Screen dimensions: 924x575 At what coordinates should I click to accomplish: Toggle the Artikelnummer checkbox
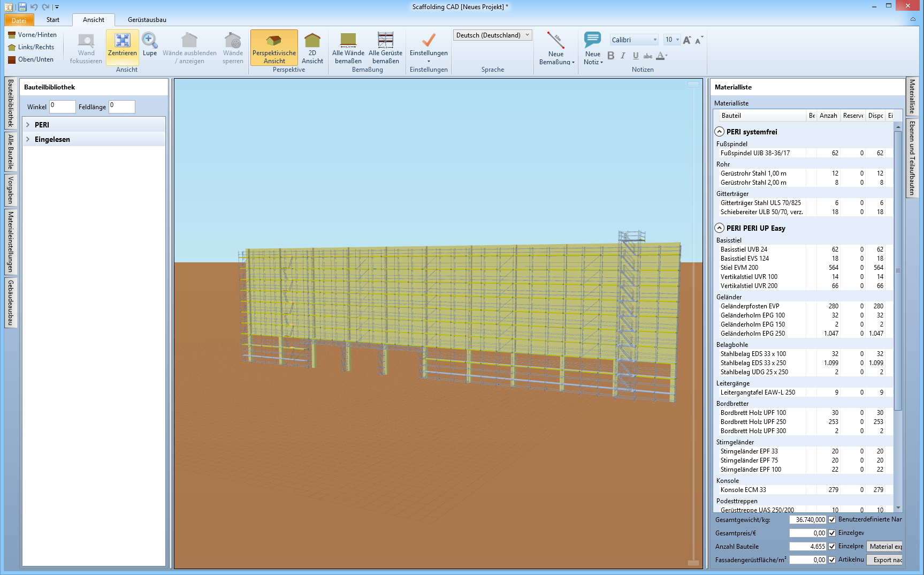click(832, 559)
